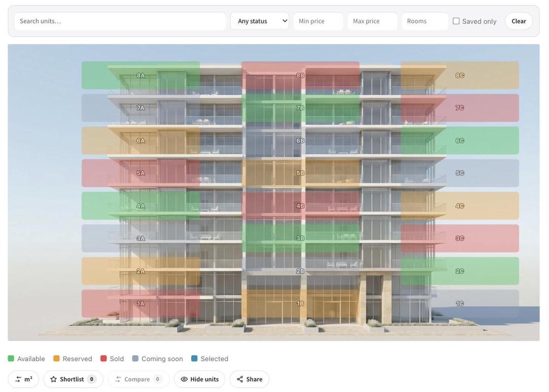
Task: Open unit 2B overlay
Action: click(x=300, y=271)
